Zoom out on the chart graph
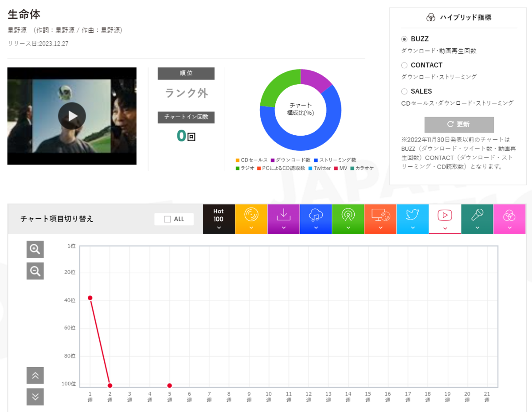The image size is (532, 412). point(35,271)
